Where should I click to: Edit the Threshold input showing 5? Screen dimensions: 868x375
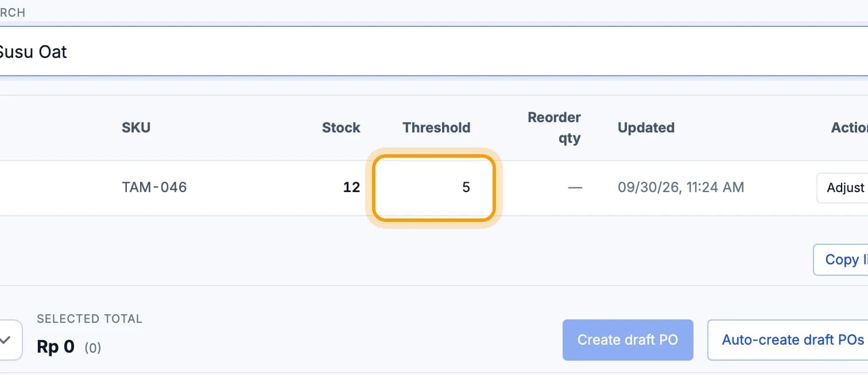pyautogui.click(x=433, y=187)
